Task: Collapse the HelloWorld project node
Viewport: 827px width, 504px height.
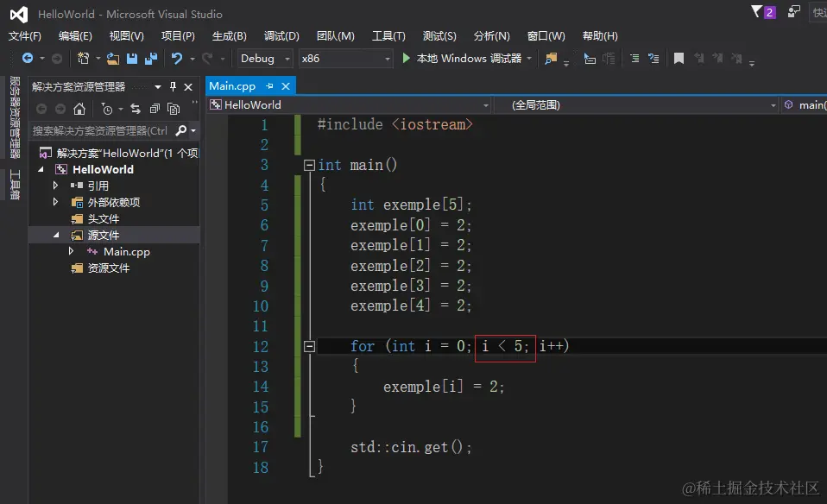Action: pyautogui.click(x=41, y=169)
